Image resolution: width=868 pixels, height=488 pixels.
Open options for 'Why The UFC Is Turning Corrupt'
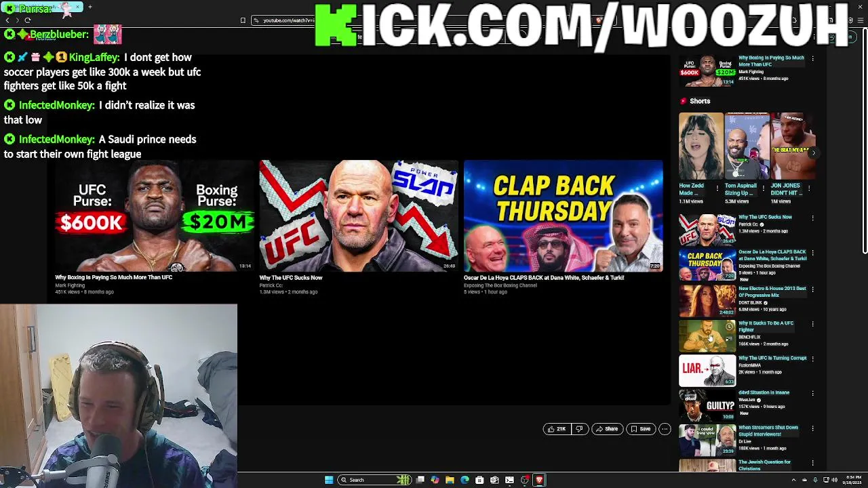[812, 359]
